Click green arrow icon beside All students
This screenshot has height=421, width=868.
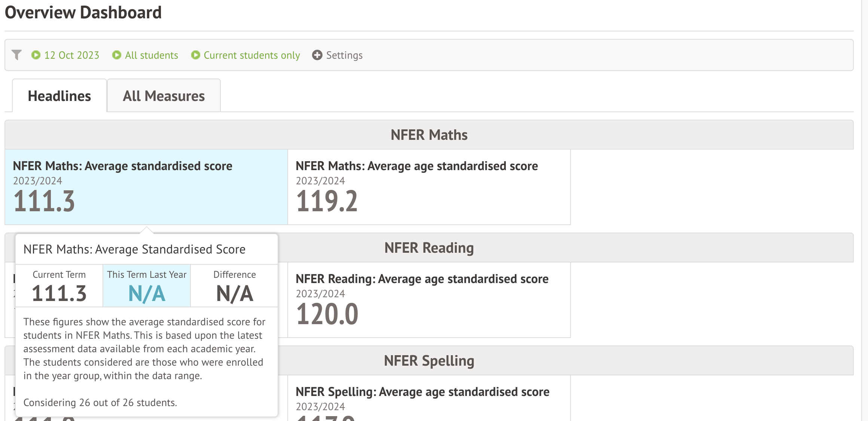[117, 55]
